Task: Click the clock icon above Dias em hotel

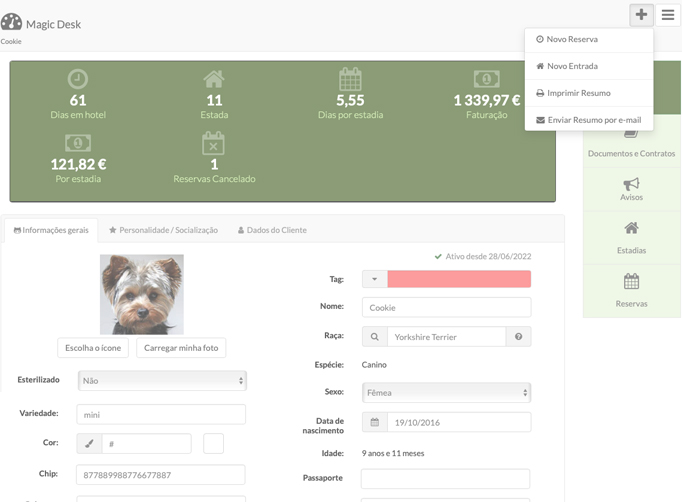Action: pos(78,79)
